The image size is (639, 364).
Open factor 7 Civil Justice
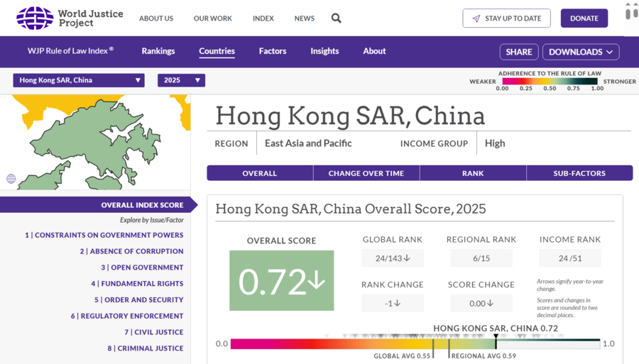coord(154,332)
